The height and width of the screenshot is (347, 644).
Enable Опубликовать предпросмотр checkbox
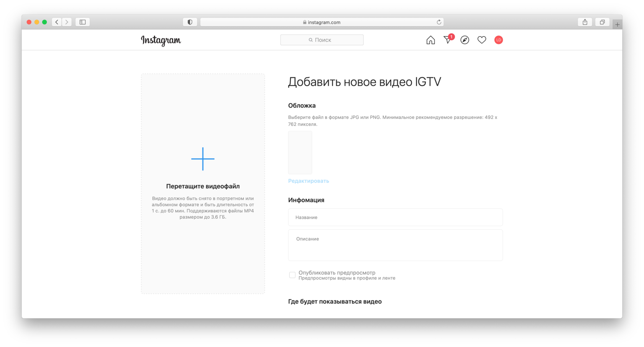click(x=292, y=275)
